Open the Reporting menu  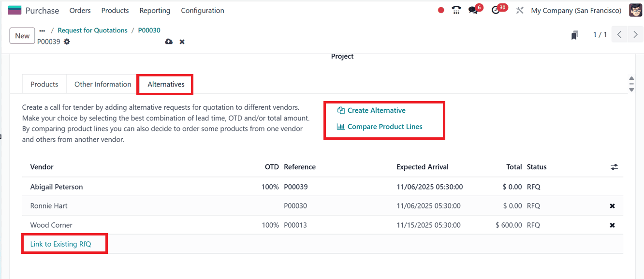point(155,10)
